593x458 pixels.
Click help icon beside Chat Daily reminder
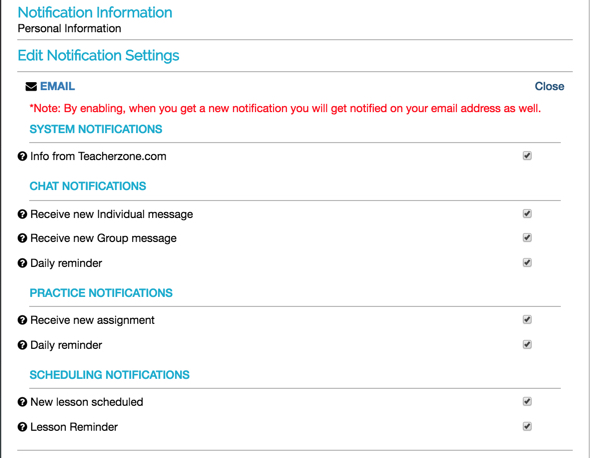[x=22, y=263]
